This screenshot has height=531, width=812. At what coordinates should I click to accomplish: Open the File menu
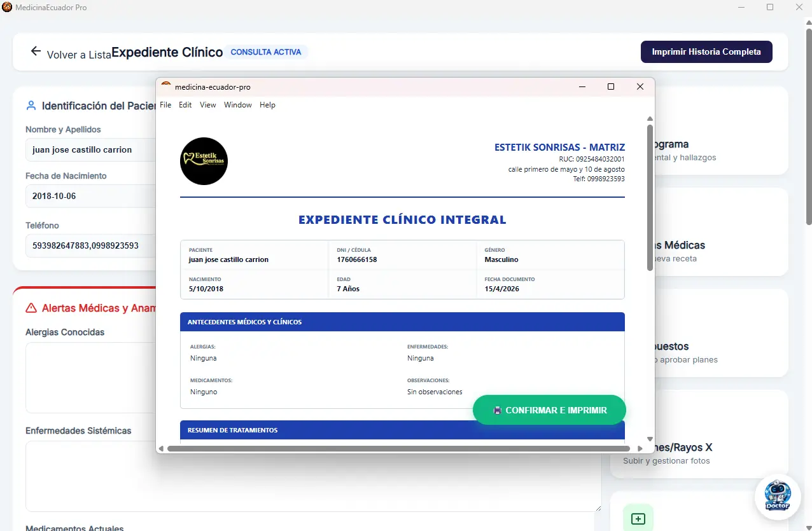165,105
